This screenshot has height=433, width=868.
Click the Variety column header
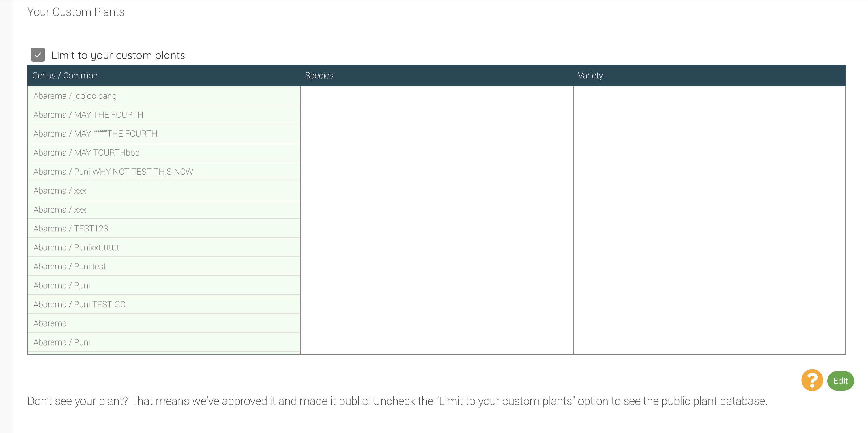pyautogui.click(x=590, y=75)
